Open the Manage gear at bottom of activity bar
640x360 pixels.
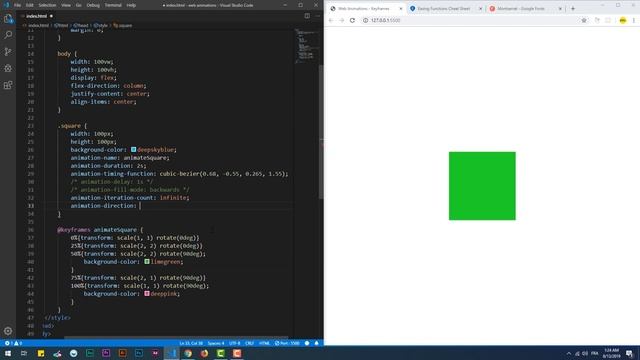point(8,331)
